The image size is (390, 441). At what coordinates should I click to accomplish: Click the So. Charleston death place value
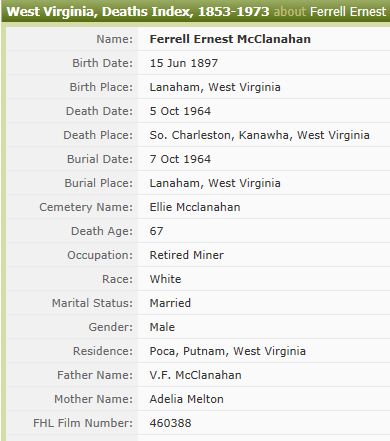259,135
